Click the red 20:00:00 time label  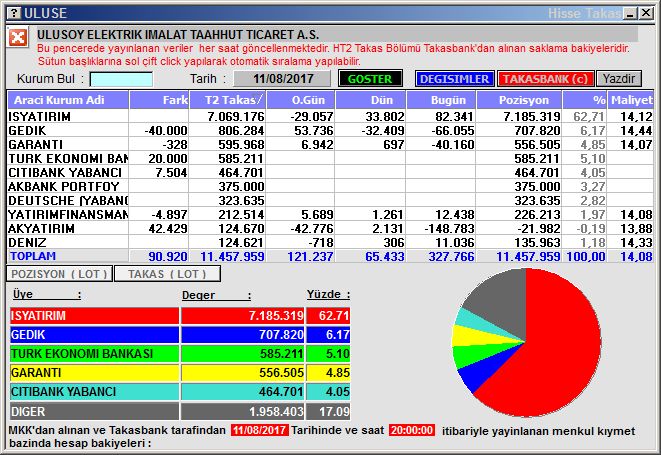click(x=412, y=430)
